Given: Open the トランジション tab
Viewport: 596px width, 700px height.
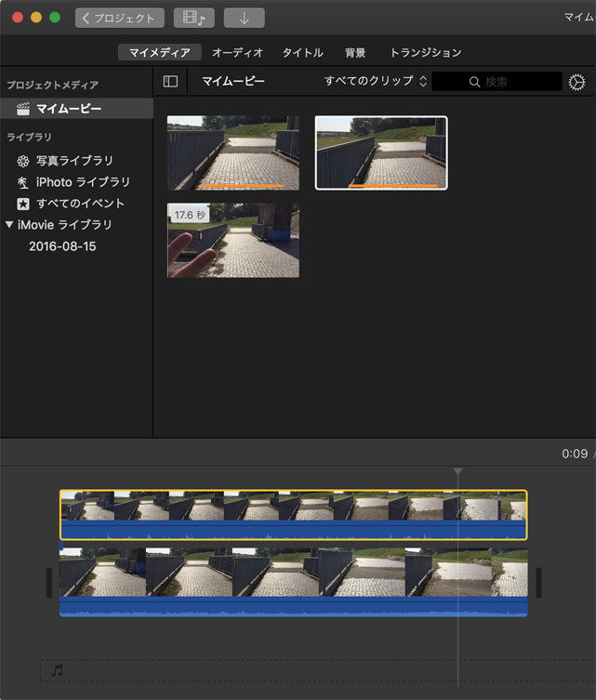Looking at the screenshot, I should pyautogui.click(x=426, y=52).
